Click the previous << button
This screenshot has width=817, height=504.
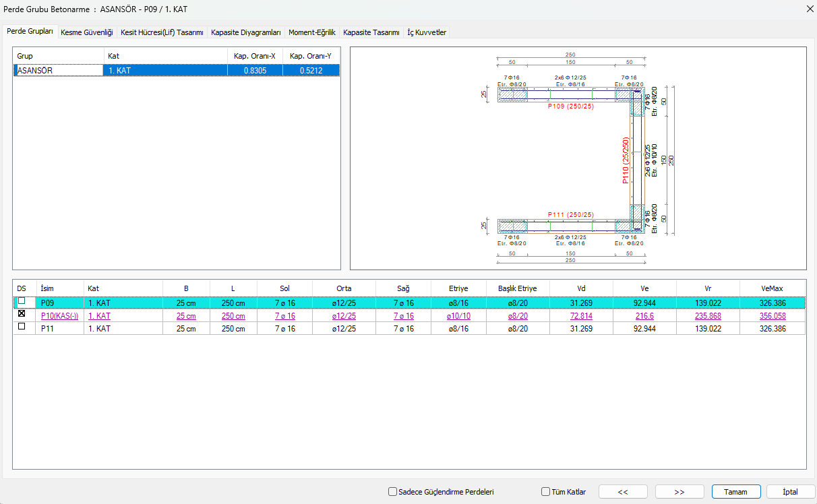tap(623, 492)
